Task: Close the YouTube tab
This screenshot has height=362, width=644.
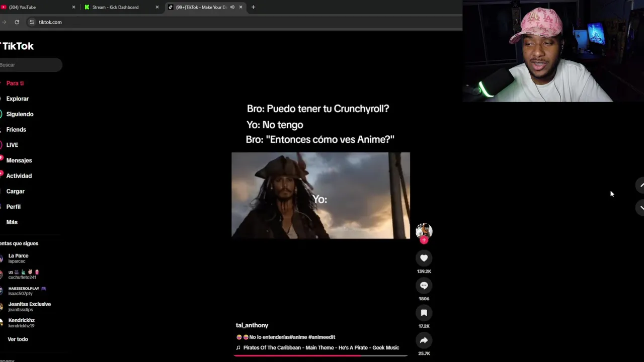Action: [73, 7]
